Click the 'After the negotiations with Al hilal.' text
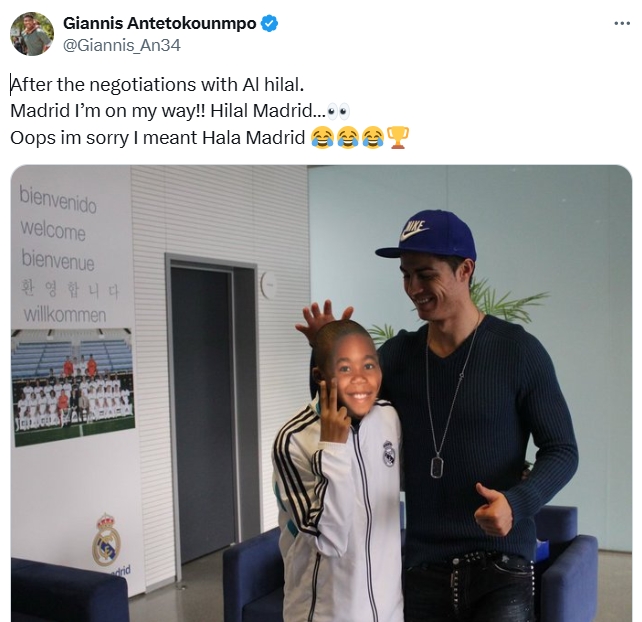This screenshot has width=642, height=622. pyautogui.click(x=157, y=85)
